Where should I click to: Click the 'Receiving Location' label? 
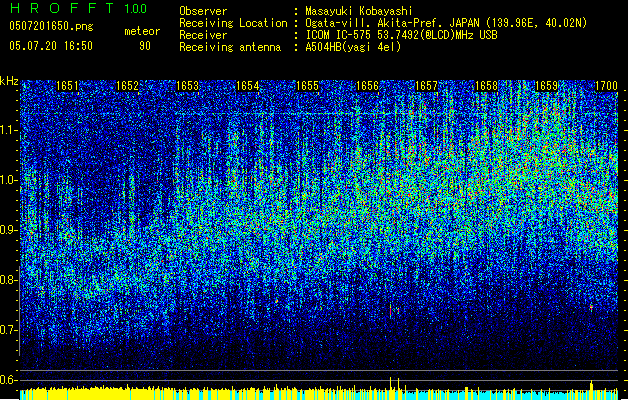pyautogui.click(x=233, y=23)
